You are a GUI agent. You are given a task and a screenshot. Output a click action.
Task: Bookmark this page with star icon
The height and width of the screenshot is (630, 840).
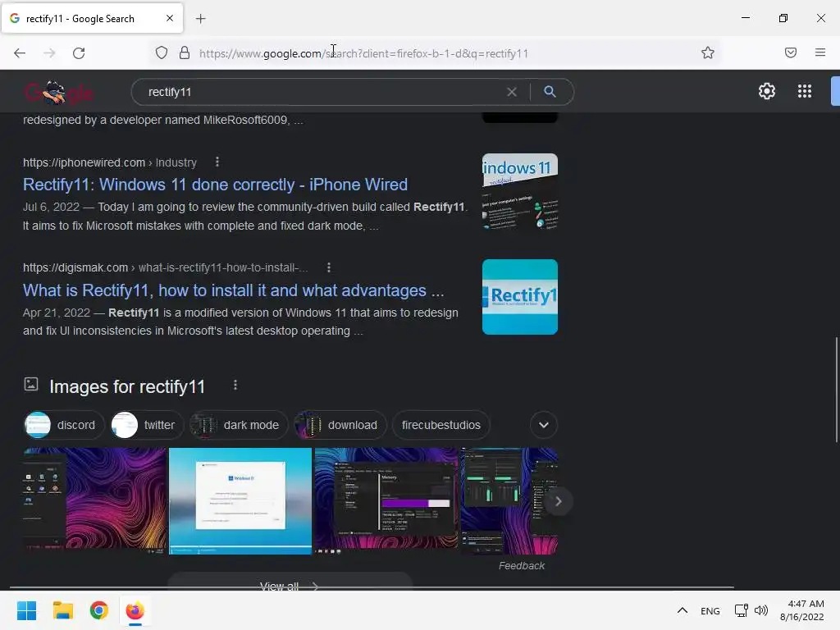click(x=708, y=53)
